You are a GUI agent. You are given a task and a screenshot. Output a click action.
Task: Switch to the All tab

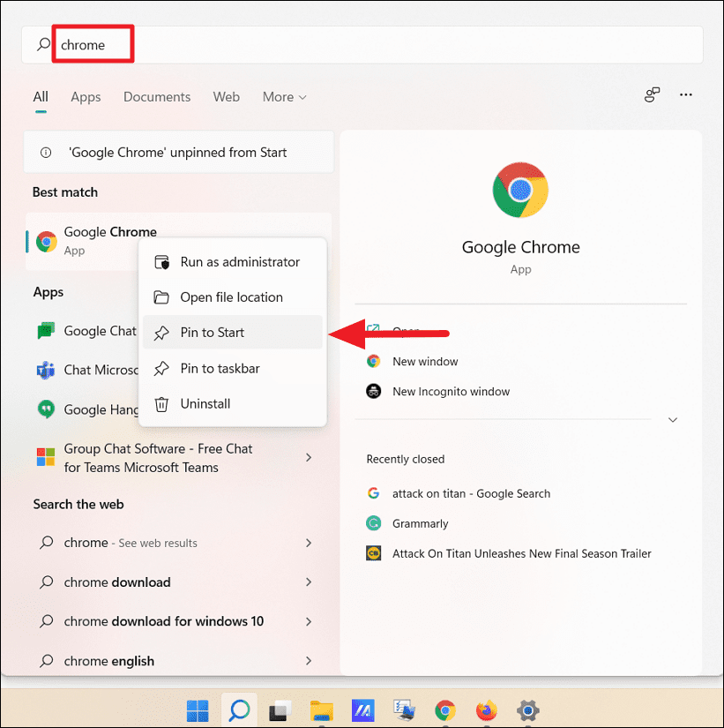[x=41, y=96]
